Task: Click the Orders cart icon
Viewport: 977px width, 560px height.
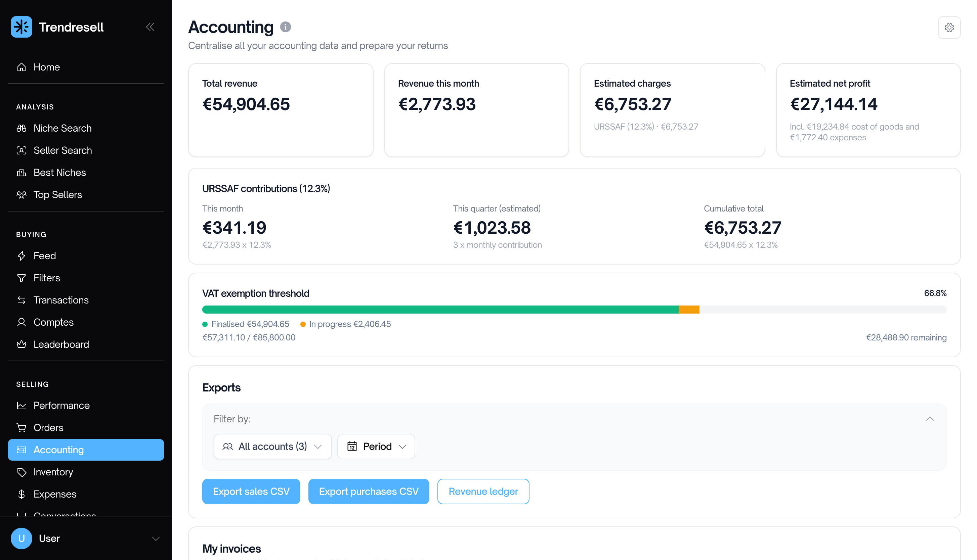Action: click(22, 428)
